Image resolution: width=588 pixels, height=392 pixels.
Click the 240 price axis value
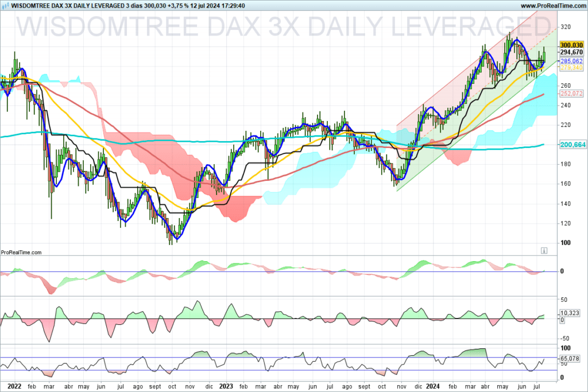tap(566, 105)
